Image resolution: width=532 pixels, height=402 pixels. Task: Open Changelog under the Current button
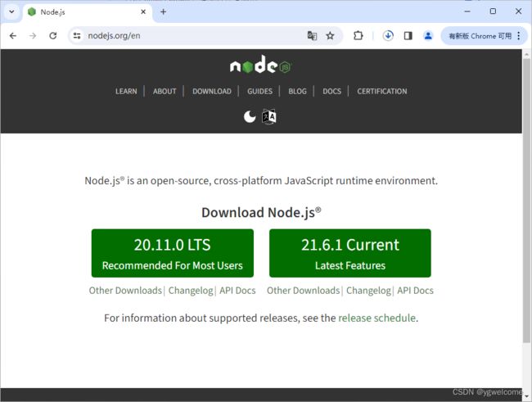368,291
